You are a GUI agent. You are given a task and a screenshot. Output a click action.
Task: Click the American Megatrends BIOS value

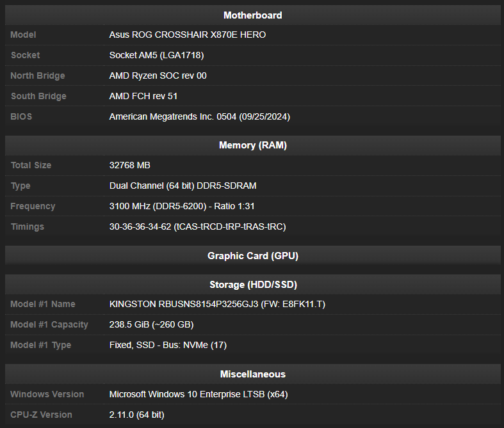(200, 116)
